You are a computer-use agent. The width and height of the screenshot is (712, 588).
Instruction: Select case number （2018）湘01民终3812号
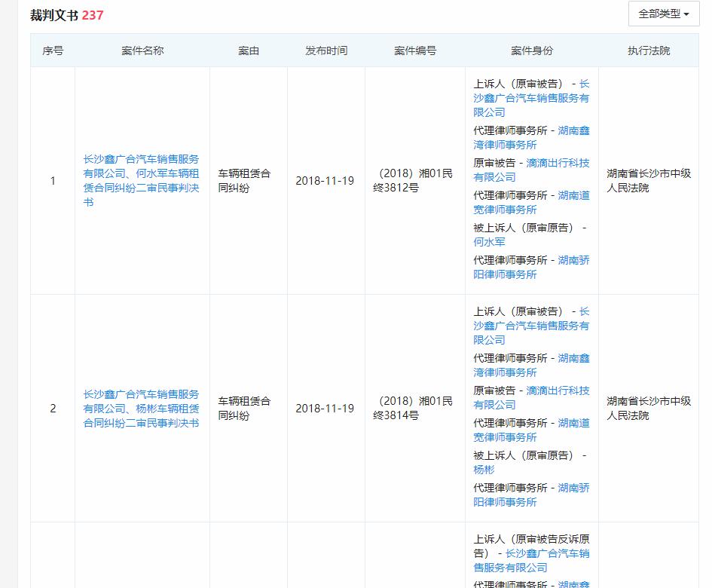[413, 180]
